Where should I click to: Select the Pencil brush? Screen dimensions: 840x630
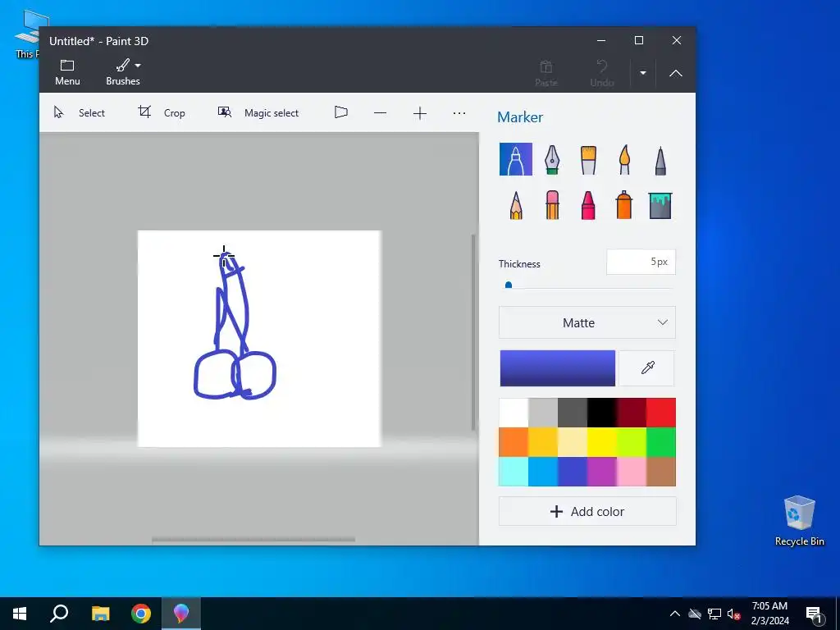tap(515, 205)
